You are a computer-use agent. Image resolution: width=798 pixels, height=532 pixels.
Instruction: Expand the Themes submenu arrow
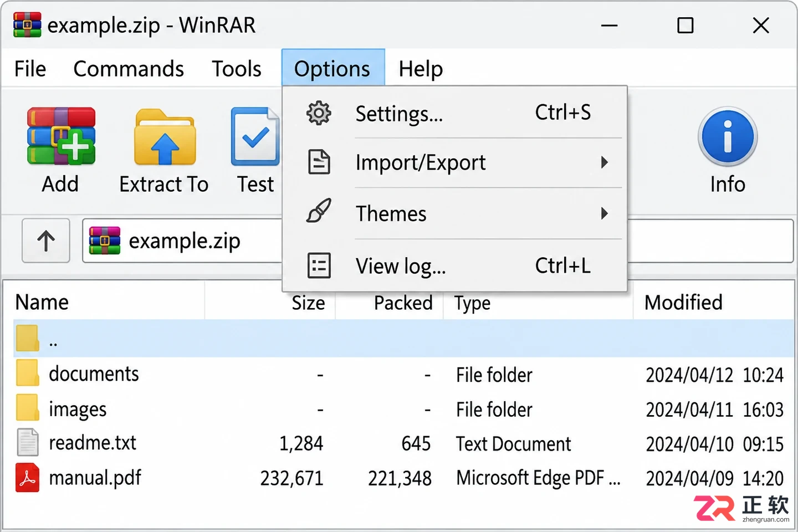(605, 213)
